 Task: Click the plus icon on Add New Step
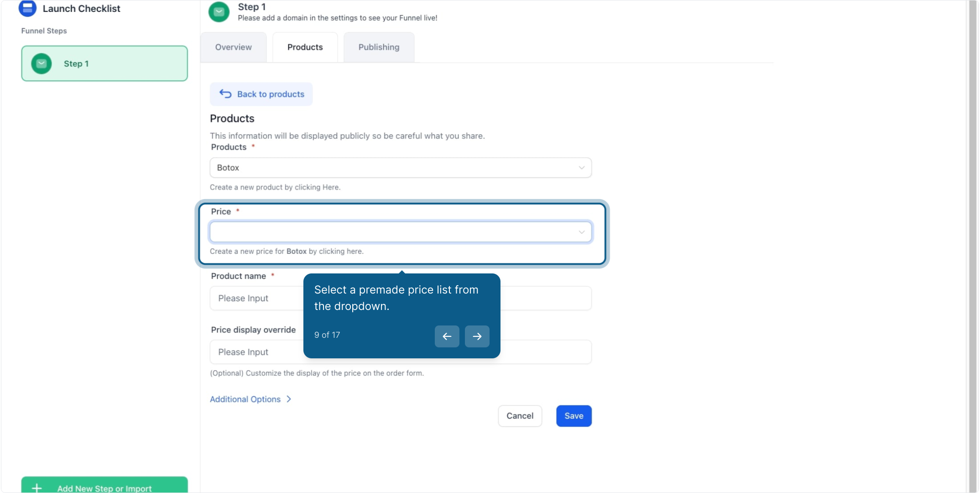[x=37, y=488]
